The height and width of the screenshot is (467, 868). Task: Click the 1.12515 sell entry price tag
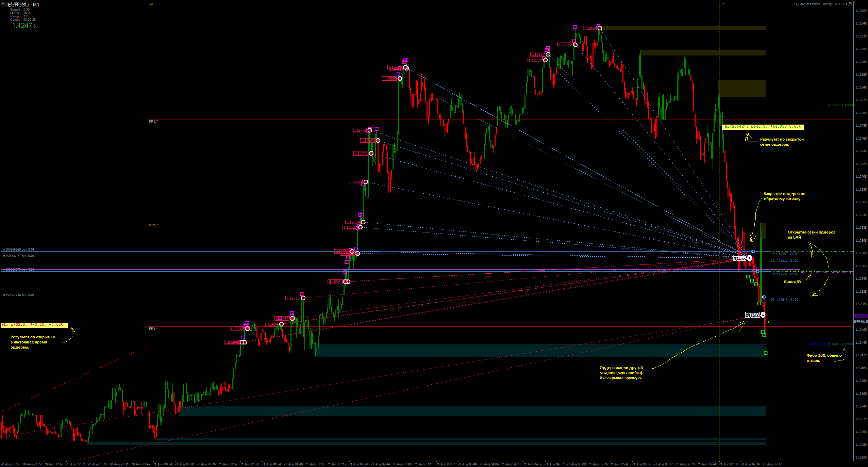293,298
